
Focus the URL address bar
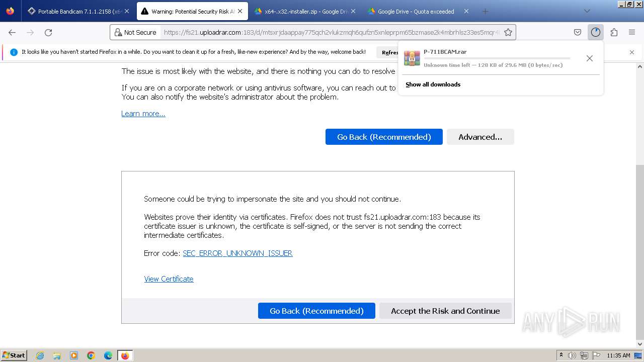point(331,32)
